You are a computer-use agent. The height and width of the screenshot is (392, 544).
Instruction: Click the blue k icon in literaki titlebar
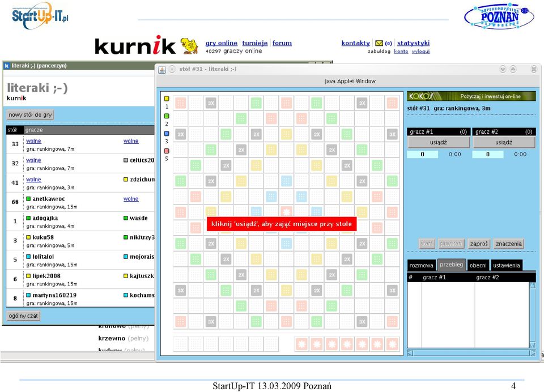[x=7, y=66]
